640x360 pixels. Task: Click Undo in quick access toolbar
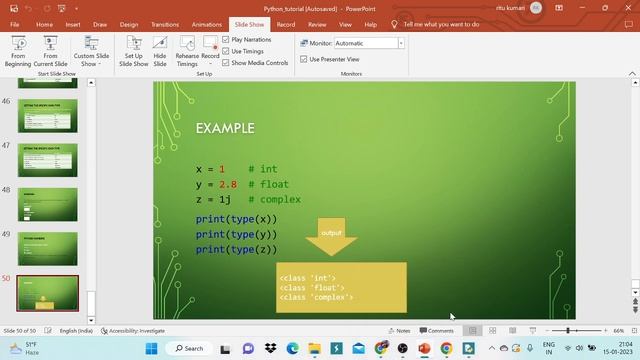(x=29, y=9)
